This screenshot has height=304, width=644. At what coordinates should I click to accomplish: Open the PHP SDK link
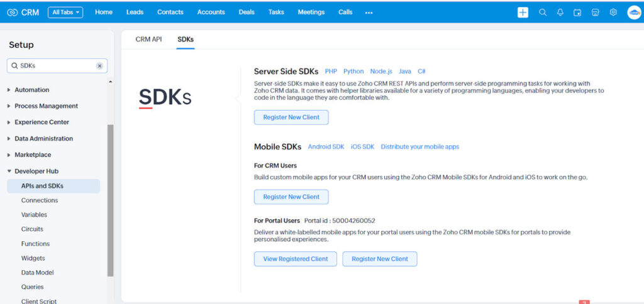point(331,72)
